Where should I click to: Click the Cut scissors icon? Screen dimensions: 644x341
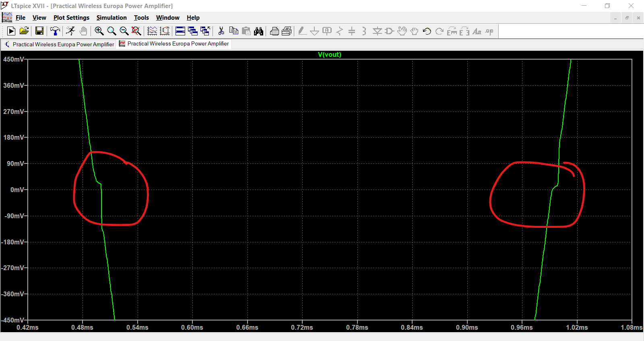(x=221, y=31)
